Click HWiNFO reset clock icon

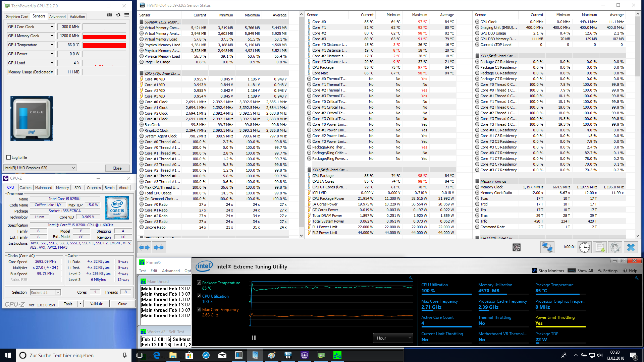pyautogui.click(x=585, y=247)
